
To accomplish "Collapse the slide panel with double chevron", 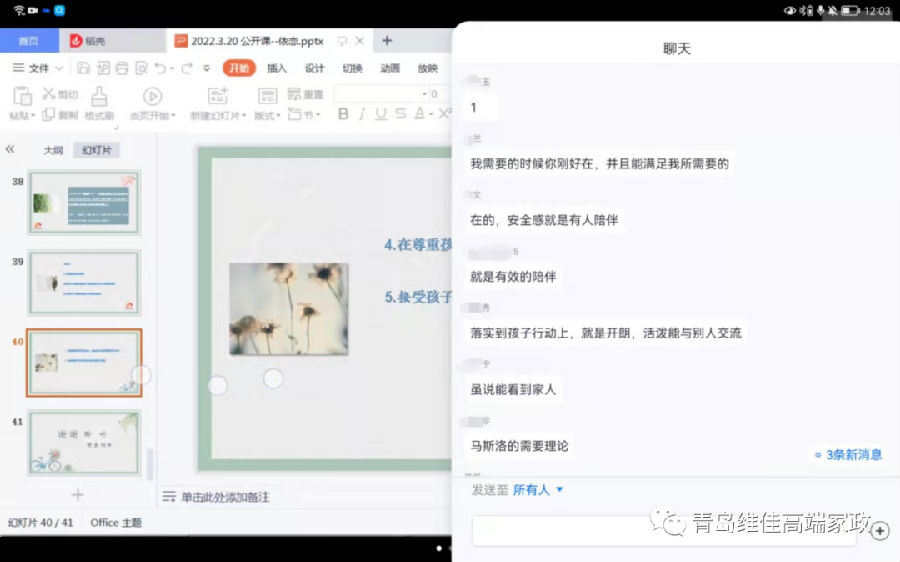I will [10, 149].
